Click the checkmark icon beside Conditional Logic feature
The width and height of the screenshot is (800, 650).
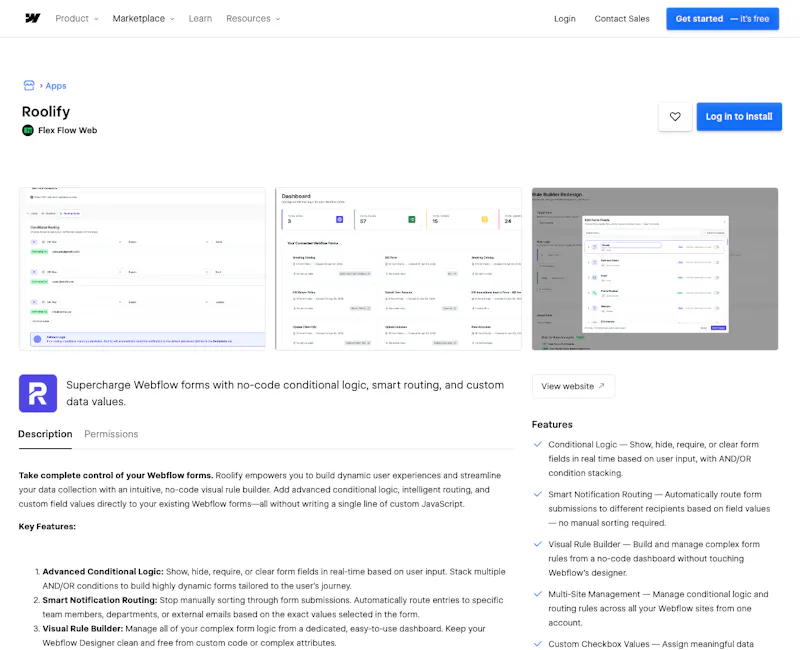538,444
